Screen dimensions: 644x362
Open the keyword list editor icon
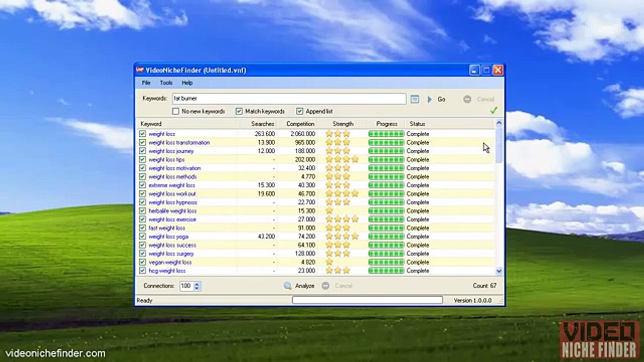tap(415, 100)
